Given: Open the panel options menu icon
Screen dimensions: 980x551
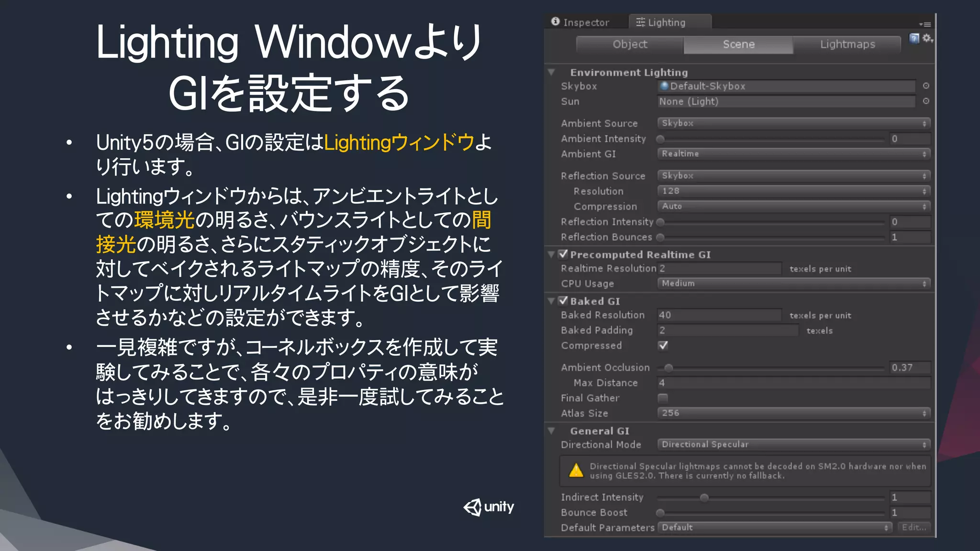Looking at the screenshot, I should (x=925, y=24).
